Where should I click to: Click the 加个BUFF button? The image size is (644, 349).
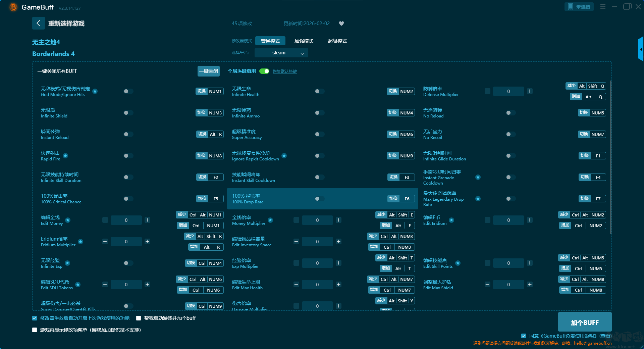pyautogui.click(x=585, y=322)
